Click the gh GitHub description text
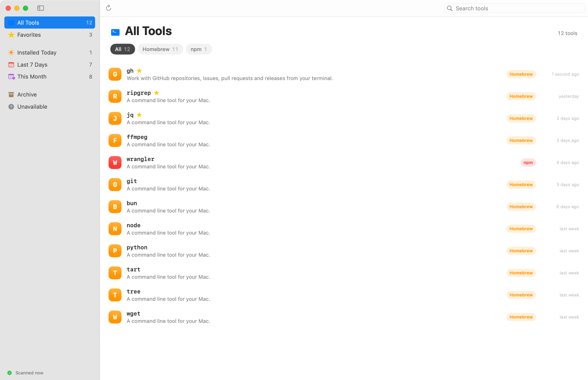The width and height of the screenshot is (588, 380). point(230,78)
